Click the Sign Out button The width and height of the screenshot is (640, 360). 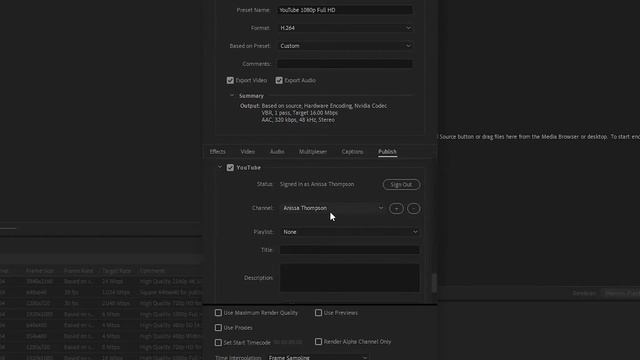401,184
